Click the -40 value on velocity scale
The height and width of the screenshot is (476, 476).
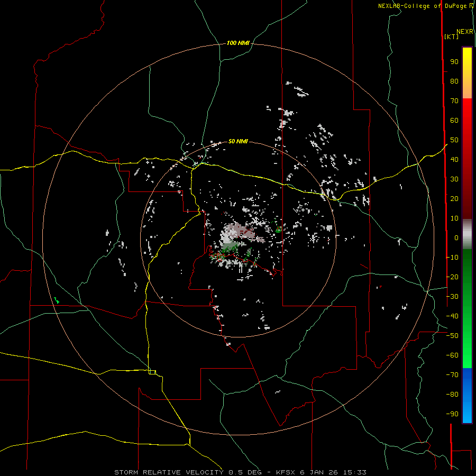452,316
